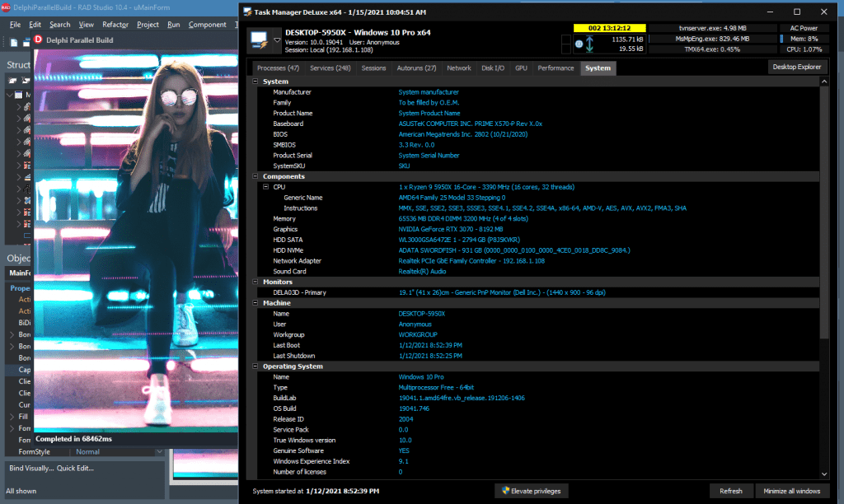This screenshot has height=504, width=844.
Task: Collapse the Operating System section
Action: click(256, 366)
